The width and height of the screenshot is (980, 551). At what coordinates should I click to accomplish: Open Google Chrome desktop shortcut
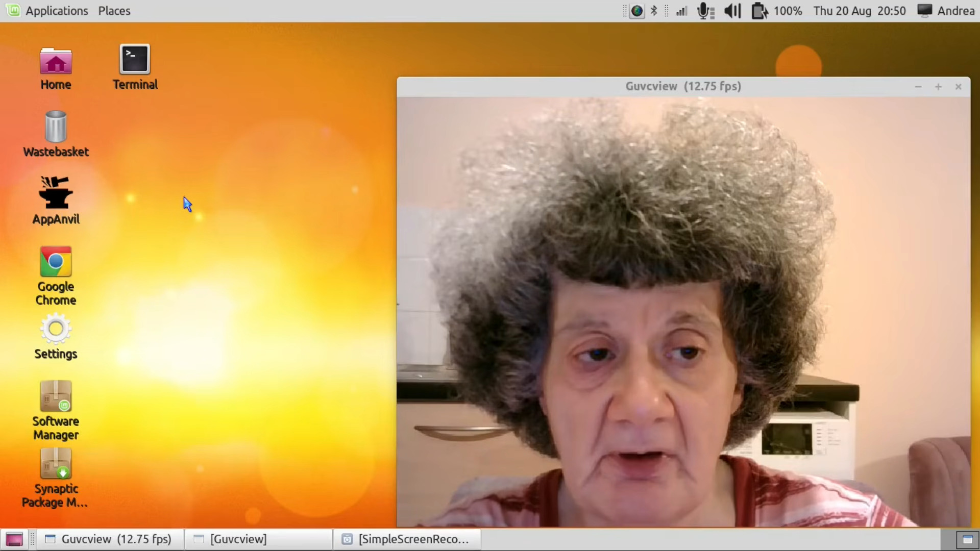click(x=56, y=276)
